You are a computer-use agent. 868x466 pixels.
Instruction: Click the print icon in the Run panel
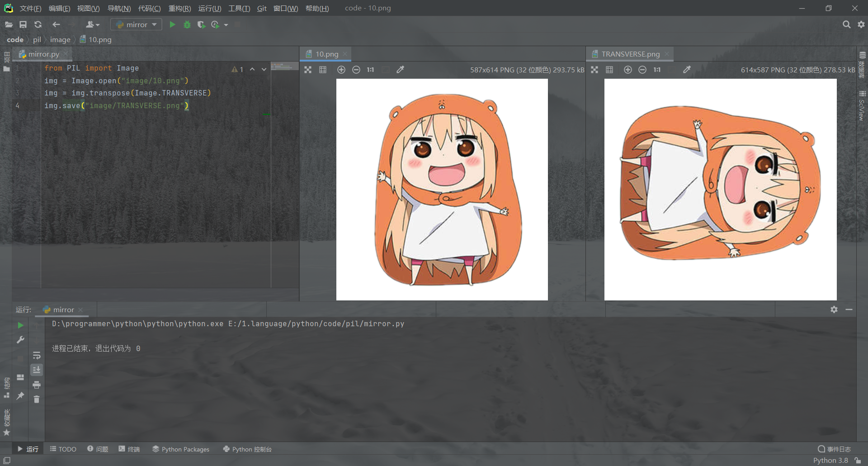[x=37, y=385]
